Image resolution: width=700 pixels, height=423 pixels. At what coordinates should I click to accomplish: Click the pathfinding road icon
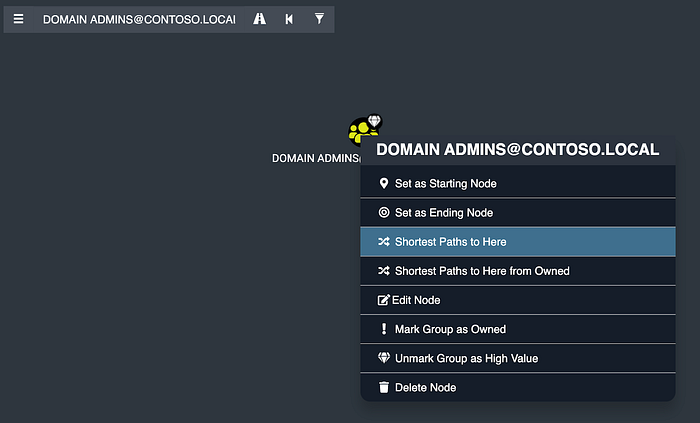click(259, 19)
